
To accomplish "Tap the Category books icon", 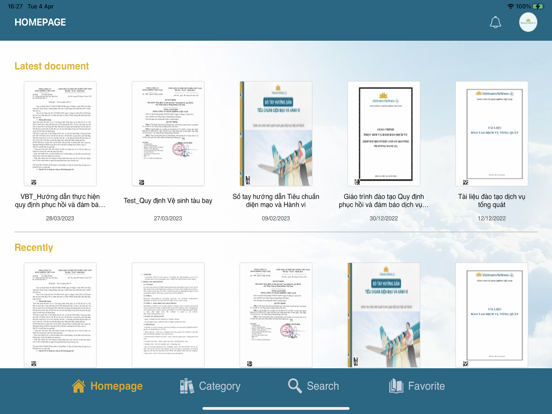I will point(187,386).
